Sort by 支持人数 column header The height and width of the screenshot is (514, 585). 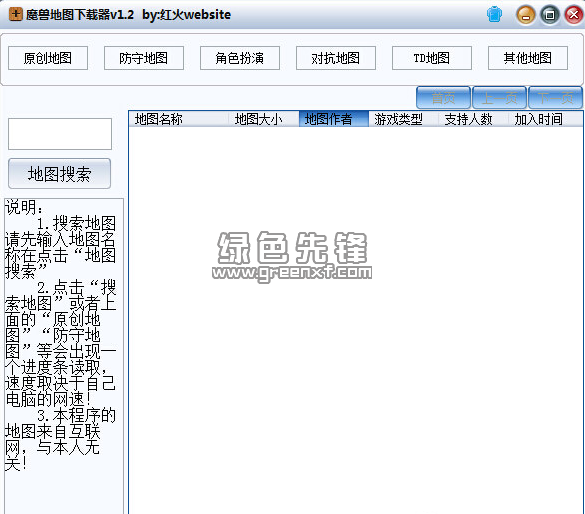[x=473, y=119]
